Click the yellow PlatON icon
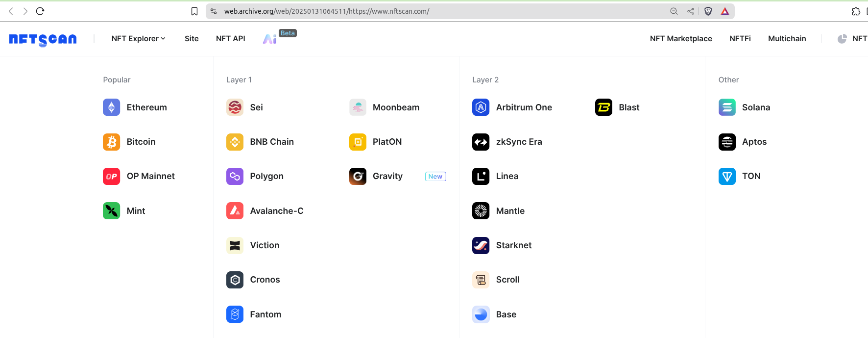The height and width of the screenshot is (338, 868). [358, 142]
